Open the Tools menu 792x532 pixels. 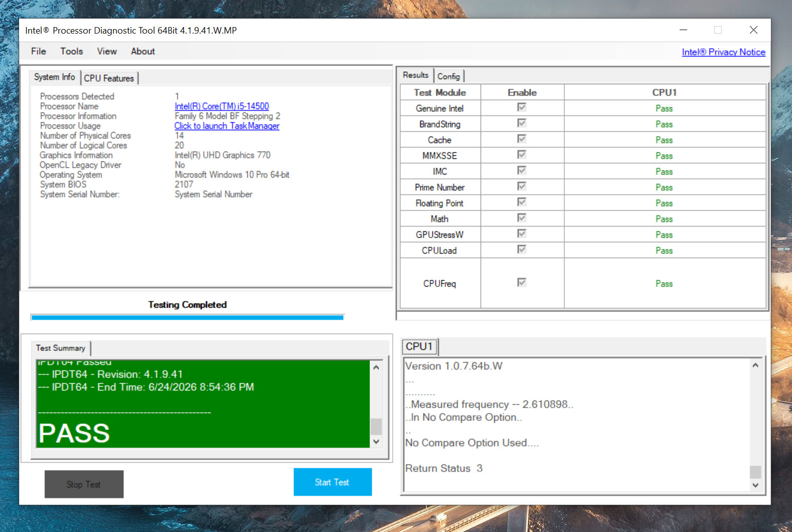click(x=72, y=51)
